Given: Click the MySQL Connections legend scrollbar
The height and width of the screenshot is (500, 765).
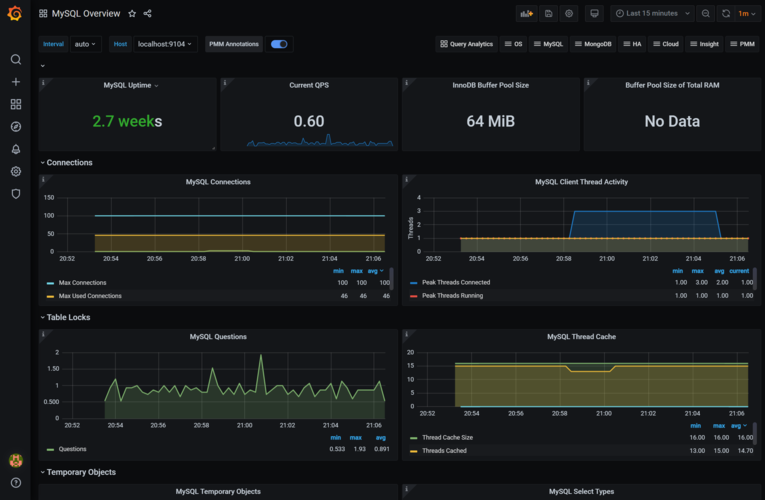Looking at the screenshot, I should click(391, 279).
